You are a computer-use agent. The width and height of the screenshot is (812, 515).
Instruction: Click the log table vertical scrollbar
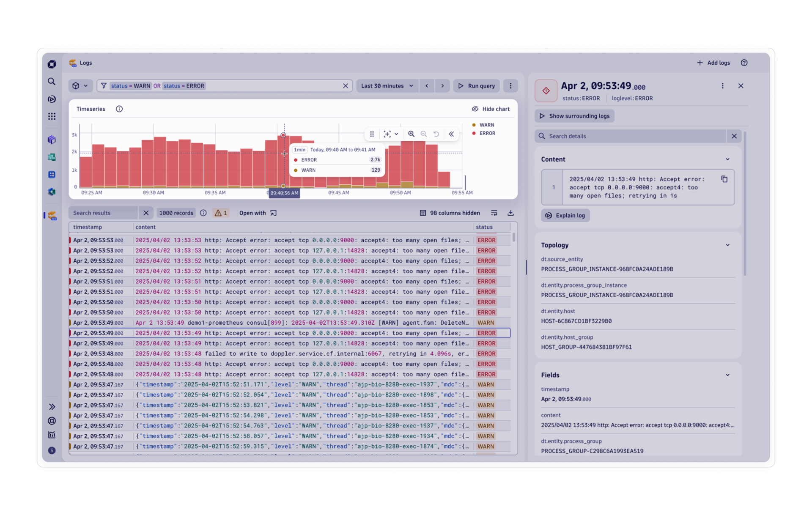click(x=514, y=237)
